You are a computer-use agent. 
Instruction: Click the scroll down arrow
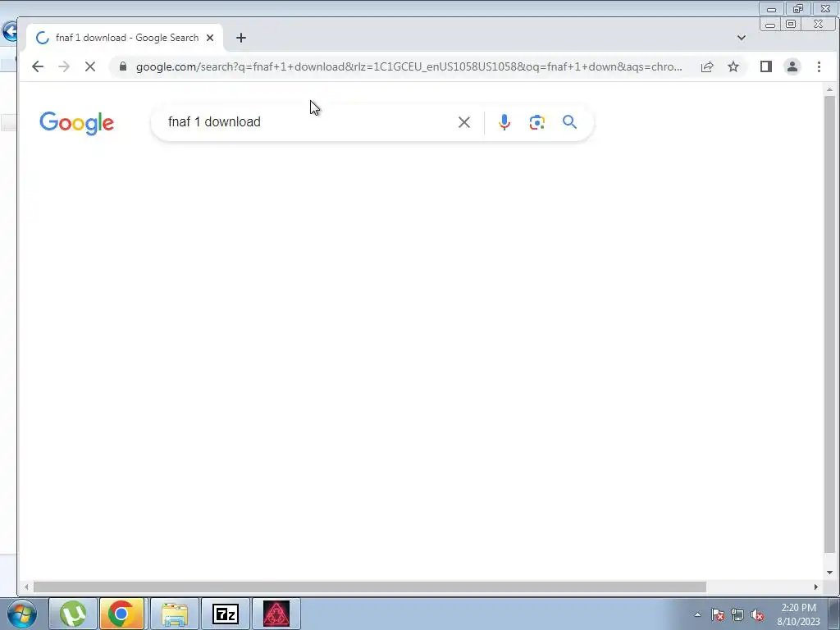click(829, 572)
